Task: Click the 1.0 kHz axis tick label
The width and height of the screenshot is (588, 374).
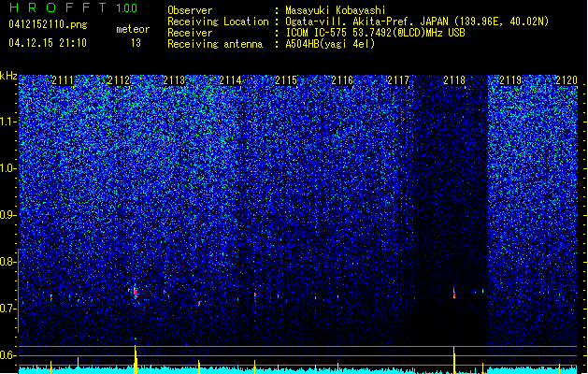Action: click(8, 168)
